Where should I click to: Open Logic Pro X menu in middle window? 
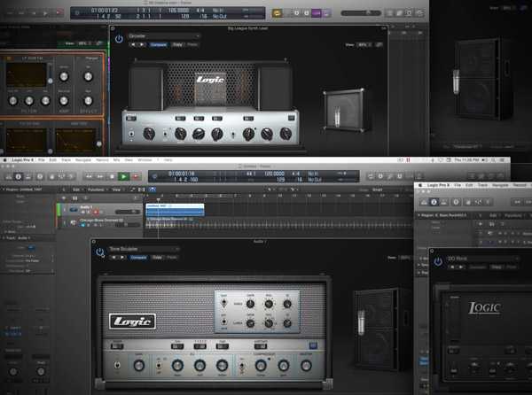22,160
